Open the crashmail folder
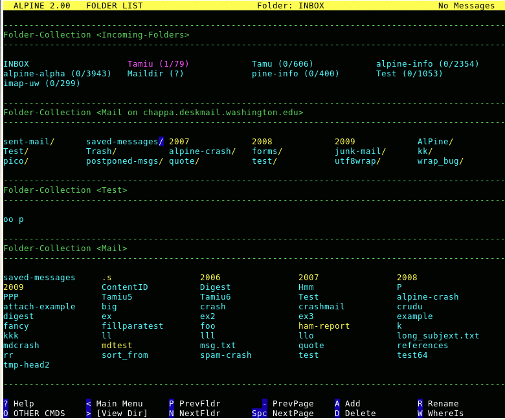 (321, 306)
